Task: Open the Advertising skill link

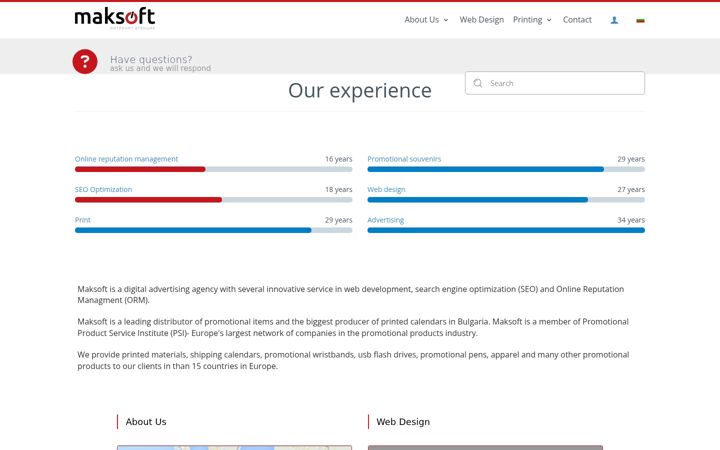Action: point(386,220)
